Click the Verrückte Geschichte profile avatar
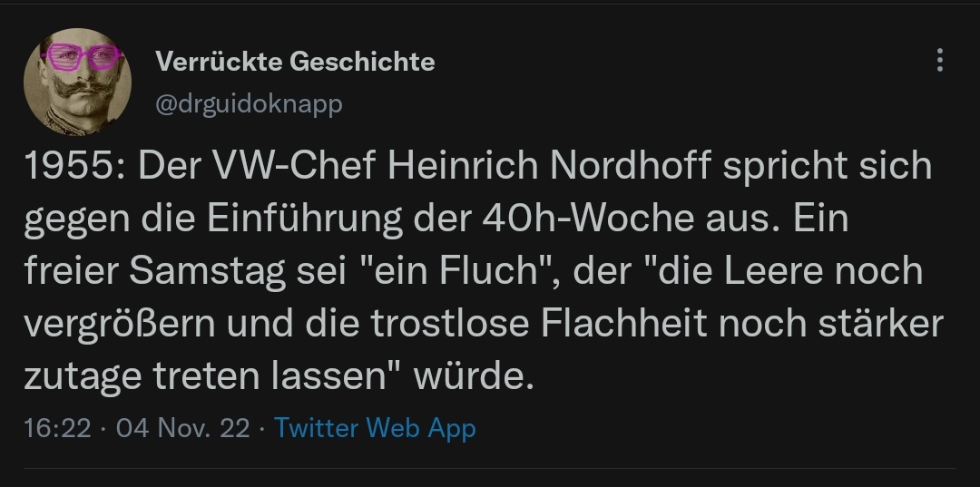This screenshot has height=487, width=980. pos(83,82)
